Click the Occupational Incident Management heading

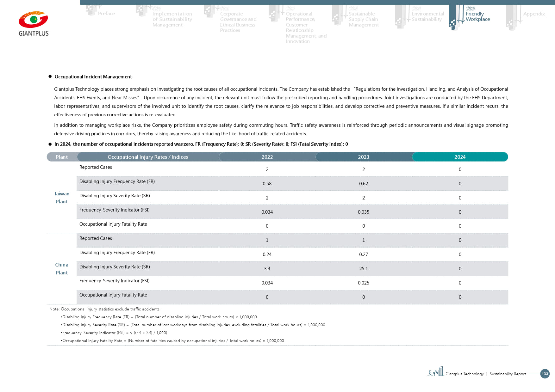pyautogui.click(x=93, y=77)
